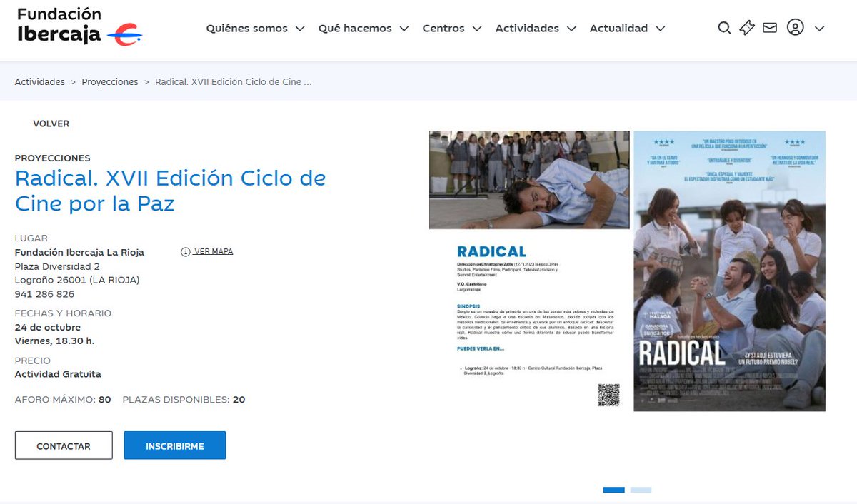This screenshot has height=504, width=857.
Task: Open the search magnifier icon
Action: coord(724,28)
